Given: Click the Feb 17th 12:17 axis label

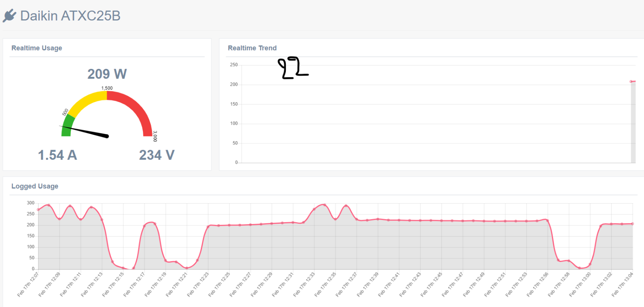Looking at the screenshot, I should tap(134, 285).
